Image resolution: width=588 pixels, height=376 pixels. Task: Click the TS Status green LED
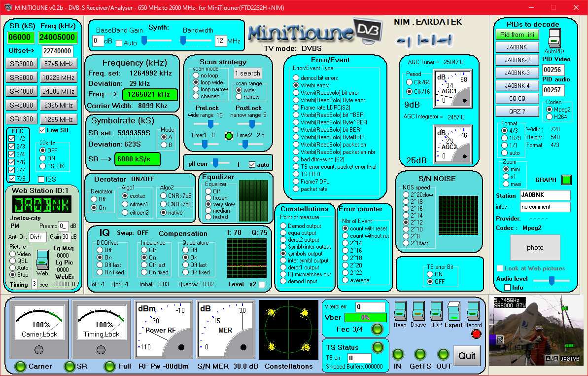click(378, 347)
